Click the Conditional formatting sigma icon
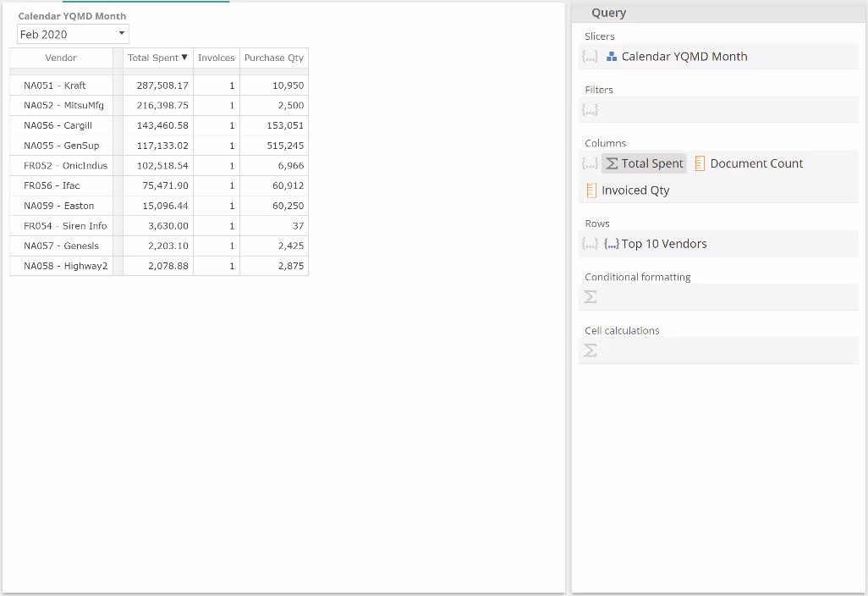The width and height of the screenshot is (868, 596). (591, 297)
